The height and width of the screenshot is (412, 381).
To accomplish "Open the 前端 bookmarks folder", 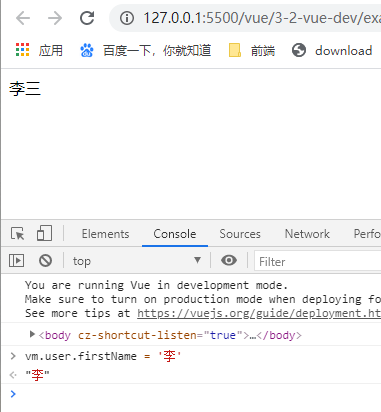I will 252,50.
